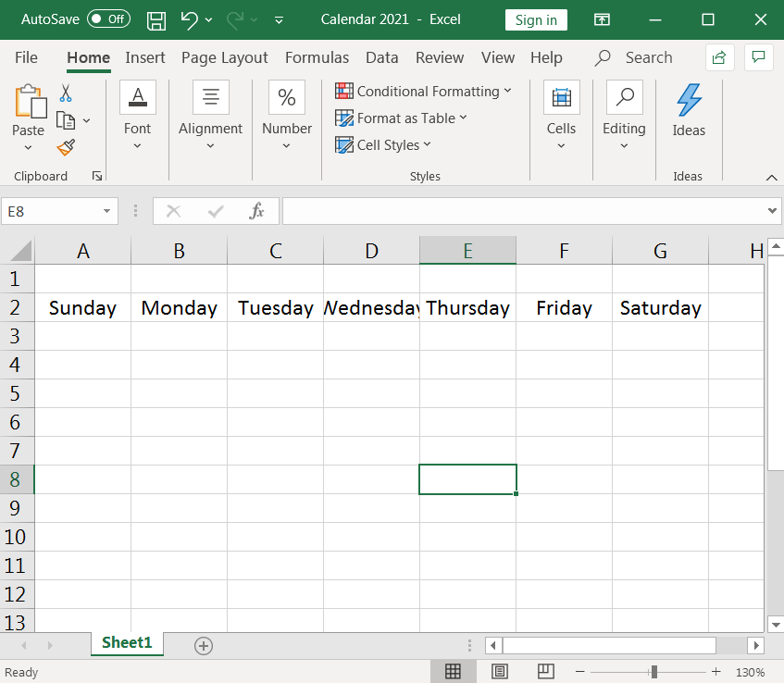Select the Format Painter brush icon

(x=66, y=147)
